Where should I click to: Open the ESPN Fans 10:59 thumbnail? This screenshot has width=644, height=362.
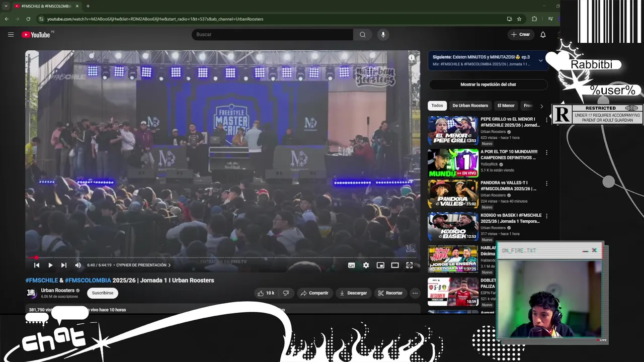click(453, 292)
